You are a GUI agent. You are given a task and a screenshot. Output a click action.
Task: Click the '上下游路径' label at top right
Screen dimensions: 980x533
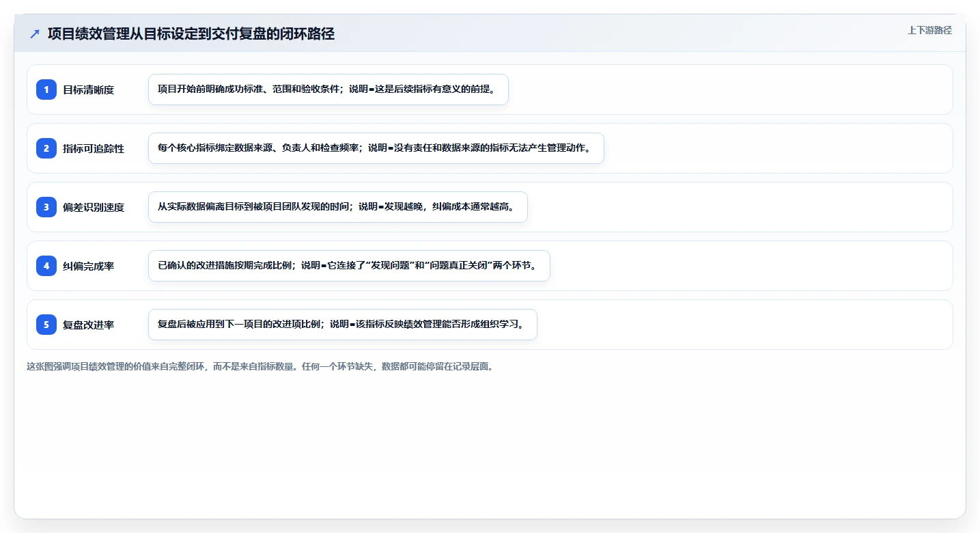(x=929, y=30)
